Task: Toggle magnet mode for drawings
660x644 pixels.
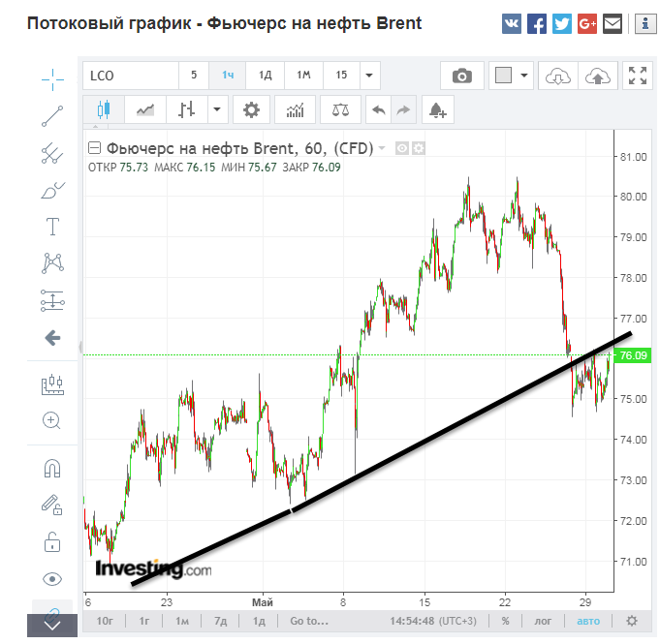Action: [52, 469]
